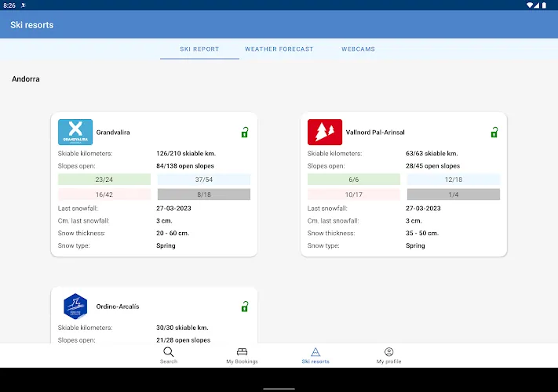Click the Andorra country heading
This screenshot has height=392, width=558.
(x=26, y=79)
